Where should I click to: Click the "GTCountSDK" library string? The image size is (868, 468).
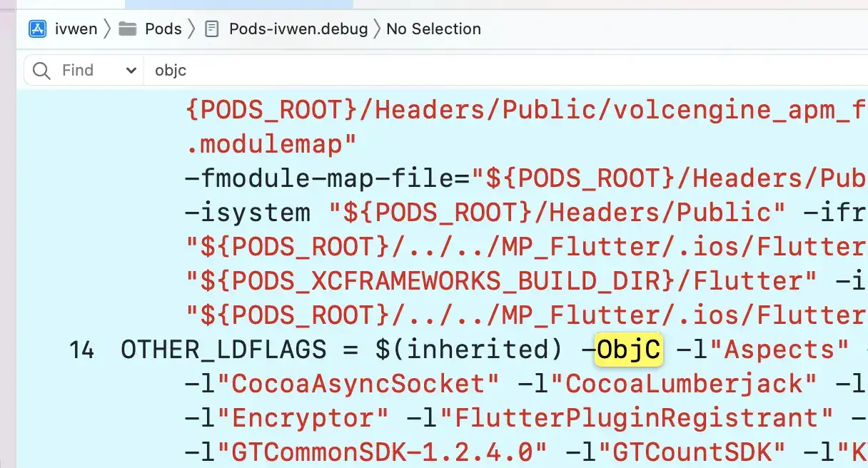[x=692, y=452]
